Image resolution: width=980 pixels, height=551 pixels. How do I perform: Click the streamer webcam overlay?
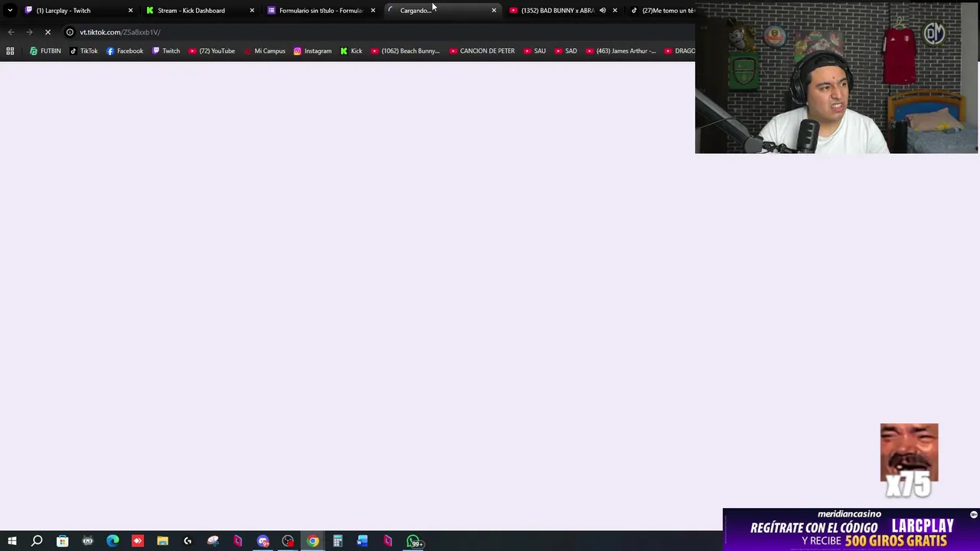click(x=837, y=77)
